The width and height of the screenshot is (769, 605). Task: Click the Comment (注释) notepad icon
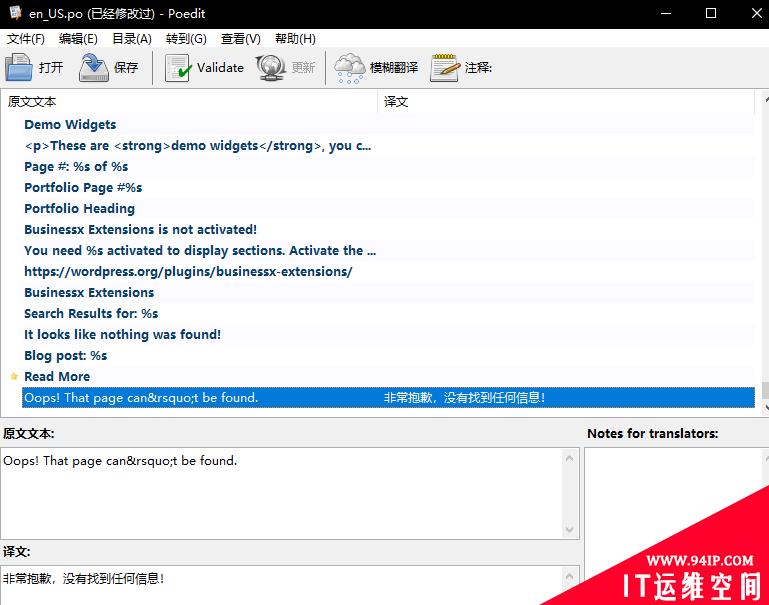click(445, 68)
